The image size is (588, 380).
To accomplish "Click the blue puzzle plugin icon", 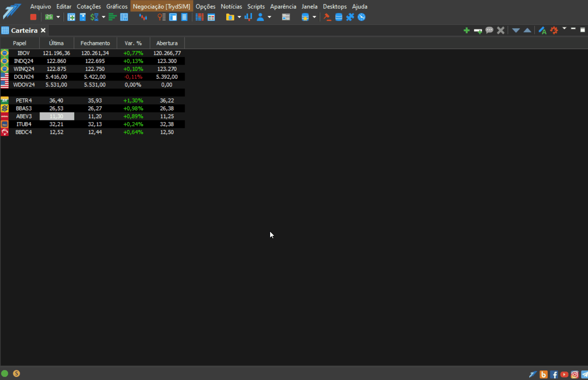I will click(350, 17).
